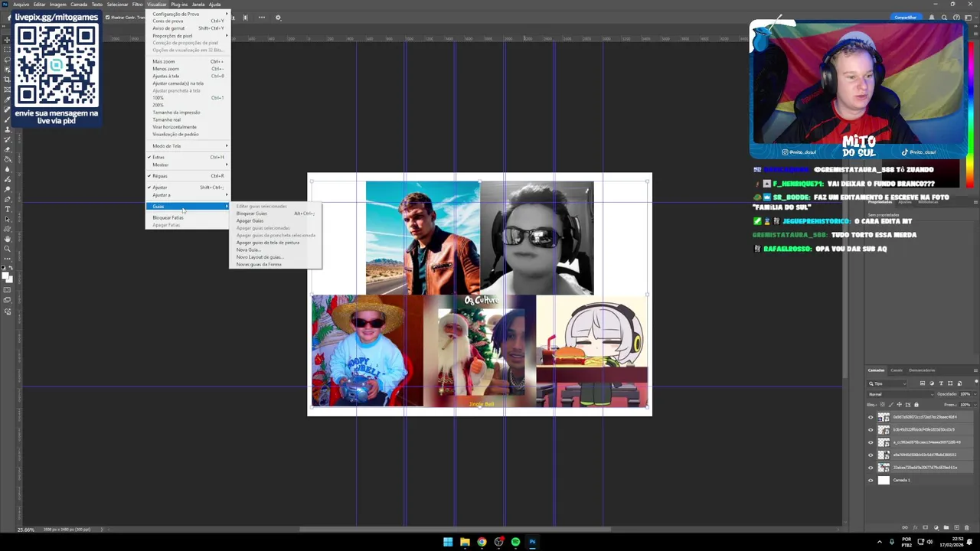980x551 pixels.
Task: Add a layer mask icon
Action: [925, 527]
